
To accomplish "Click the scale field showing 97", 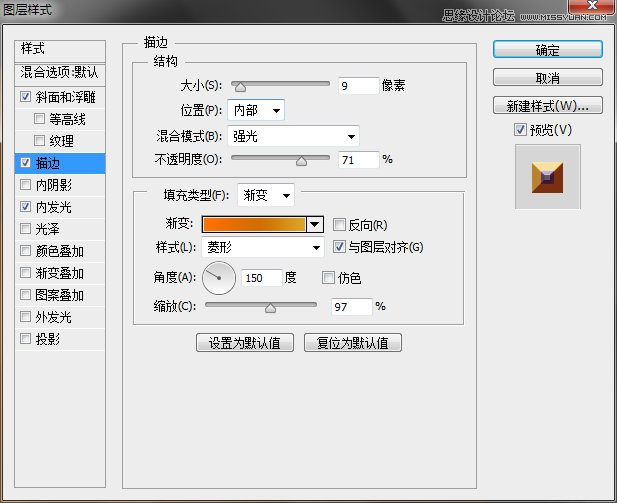I will (352, 307).
